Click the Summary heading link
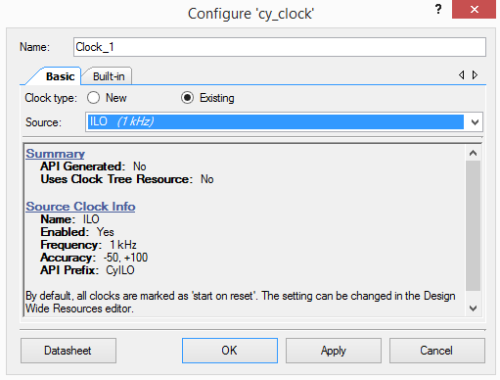Image resolution: width=500 pixels, height=380 pixels. coord(55,154)
